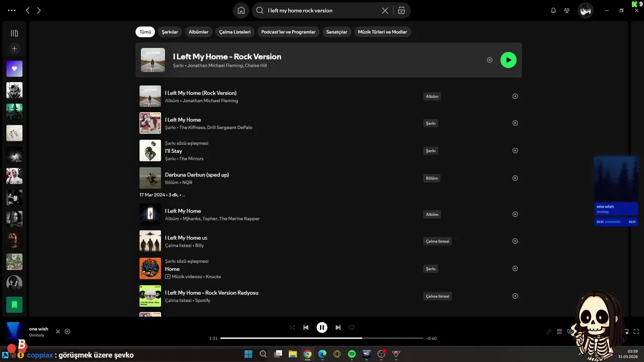Add I'll Stay by The Mirrors to library
This screenshot has height=362, width=644.
tap(515, 150)
